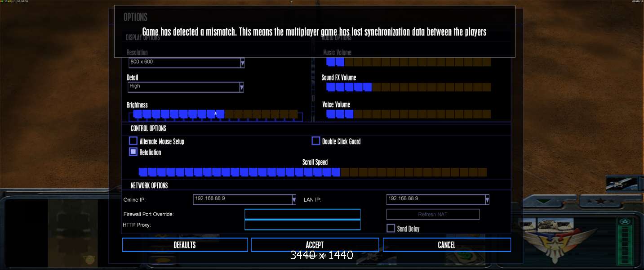Click the OPTIONS window title
The image size is (644, 270).
point(135,17)
